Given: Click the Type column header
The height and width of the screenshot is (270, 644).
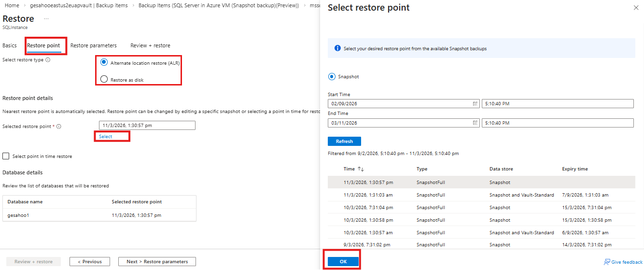Looking at the screenshot, I should pos(422,169).
